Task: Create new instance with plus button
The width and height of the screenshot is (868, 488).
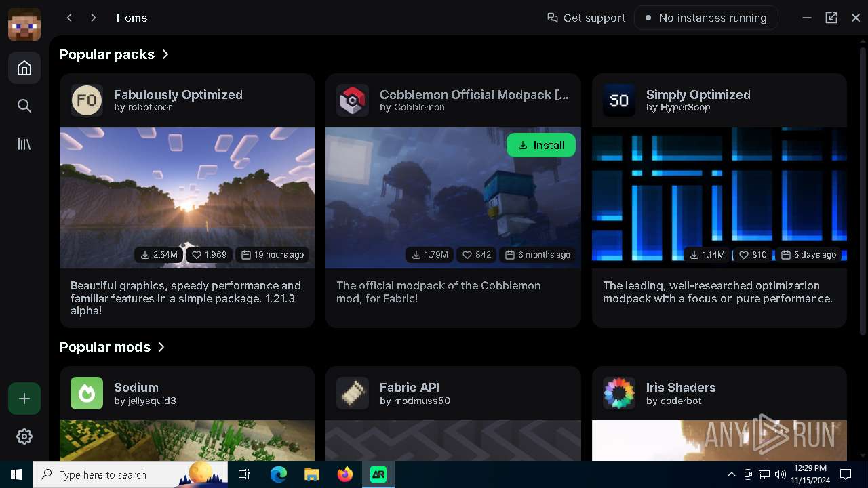Action: pyautogui.click(x=24, y=399)
